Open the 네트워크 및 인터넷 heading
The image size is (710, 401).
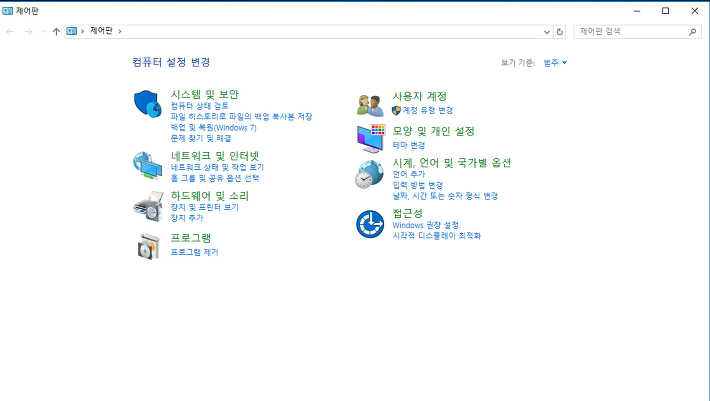coord(215,156)
